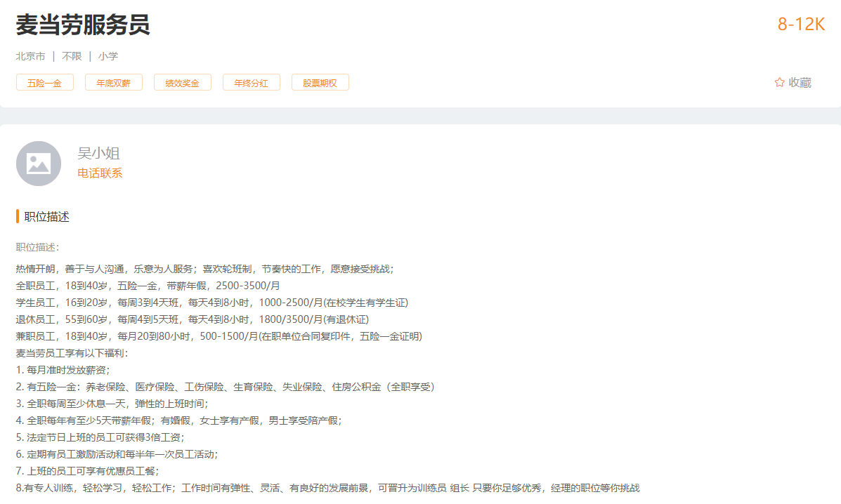Click the recruiter avatar placeholder image
The image size is (841, 504).
point(39,164)
